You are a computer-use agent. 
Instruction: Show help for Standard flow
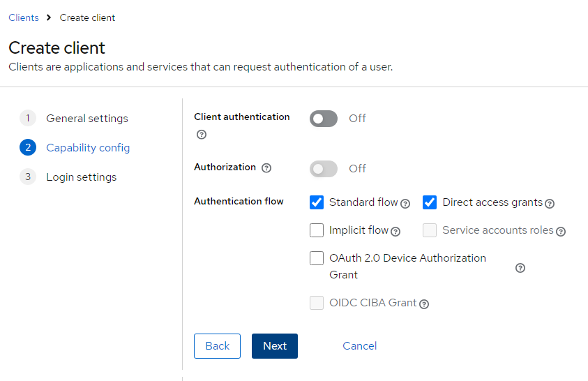click(x=405, y=204)
